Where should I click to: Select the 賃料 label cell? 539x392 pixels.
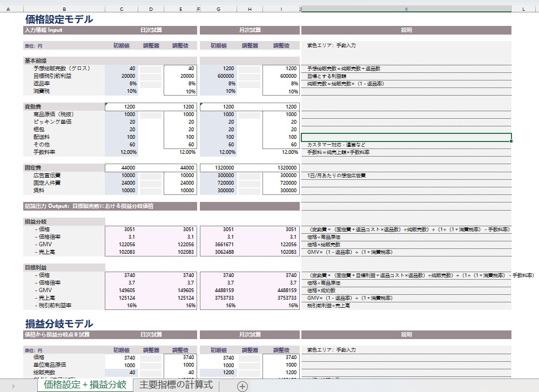click(64, 191)
